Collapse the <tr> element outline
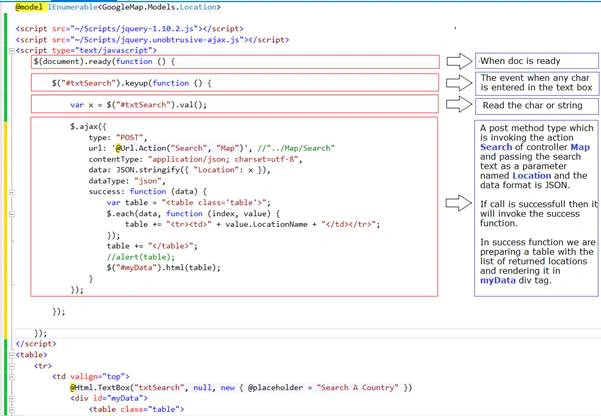Screen dimensions: 601x416 pyautogui.click(x=11, y=366)
